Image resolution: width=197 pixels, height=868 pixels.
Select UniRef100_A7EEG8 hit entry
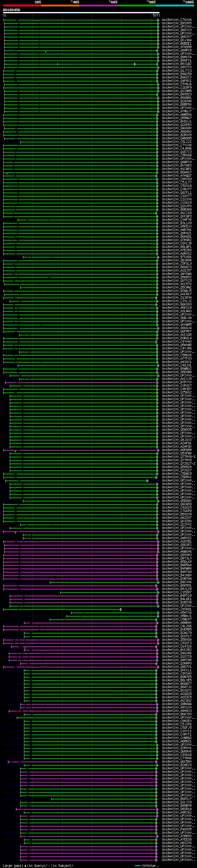tap(177, 840)
